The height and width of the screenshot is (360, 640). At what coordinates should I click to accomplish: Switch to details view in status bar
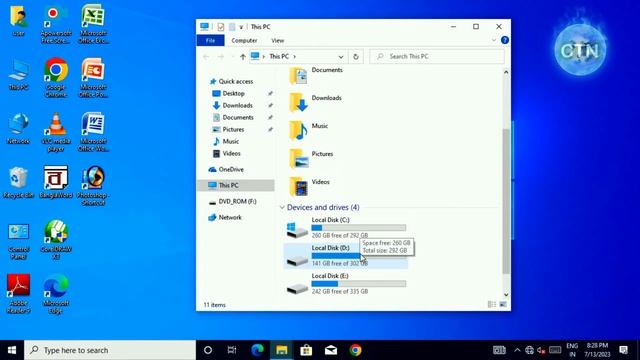492,304
